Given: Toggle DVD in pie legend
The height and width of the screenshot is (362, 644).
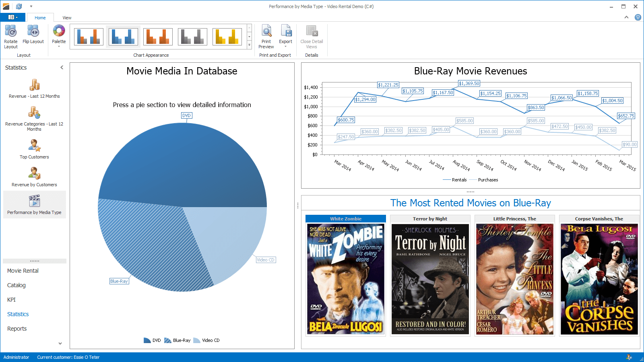Looking at the screenshot, I should point(152,340).
